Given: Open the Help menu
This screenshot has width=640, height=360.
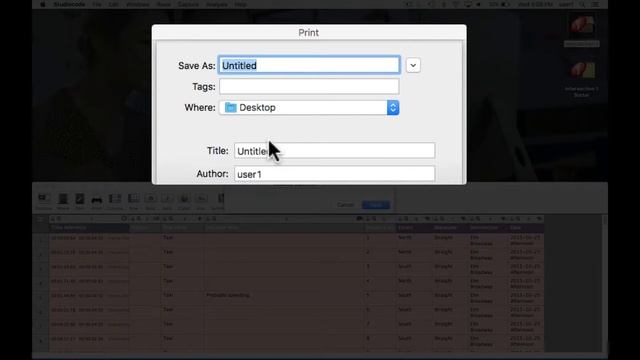Looking at the screenshot, I should pos(240,4).
